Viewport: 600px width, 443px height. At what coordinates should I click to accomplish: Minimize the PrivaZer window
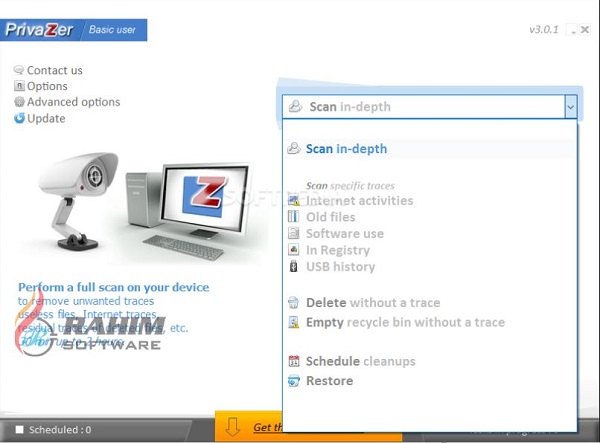pos(573,30)
